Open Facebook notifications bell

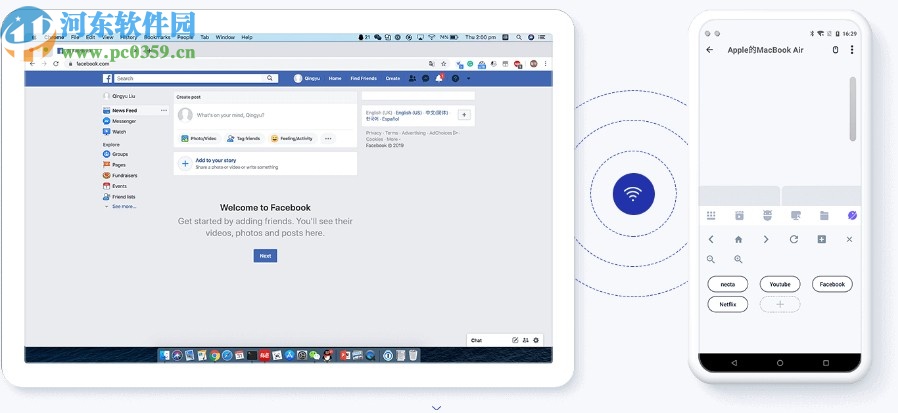click(439, 78)
